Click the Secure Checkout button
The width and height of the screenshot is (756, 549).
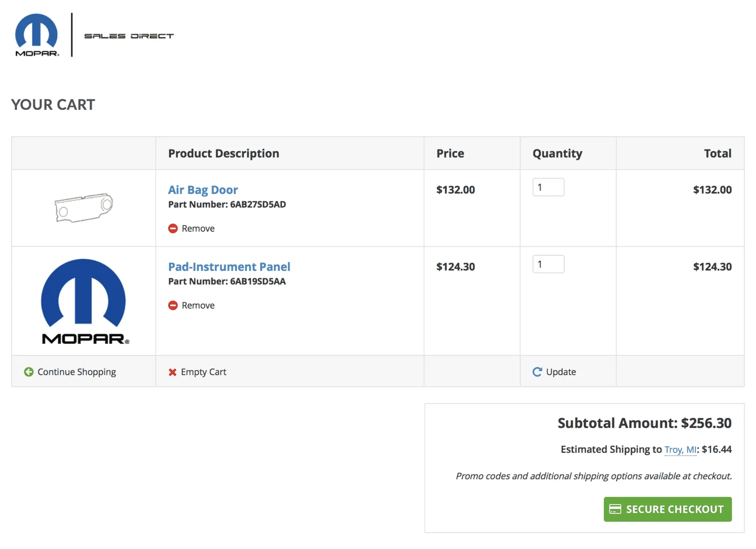coord(668,509)
